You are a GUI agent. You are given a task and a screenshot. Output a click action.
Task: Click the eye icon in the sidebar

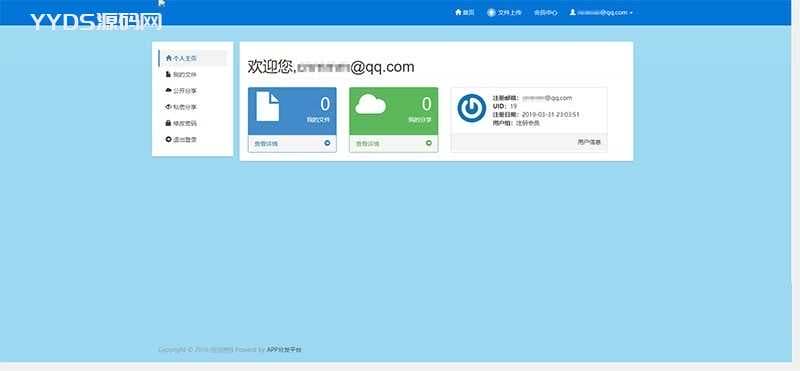coord(168,107)
